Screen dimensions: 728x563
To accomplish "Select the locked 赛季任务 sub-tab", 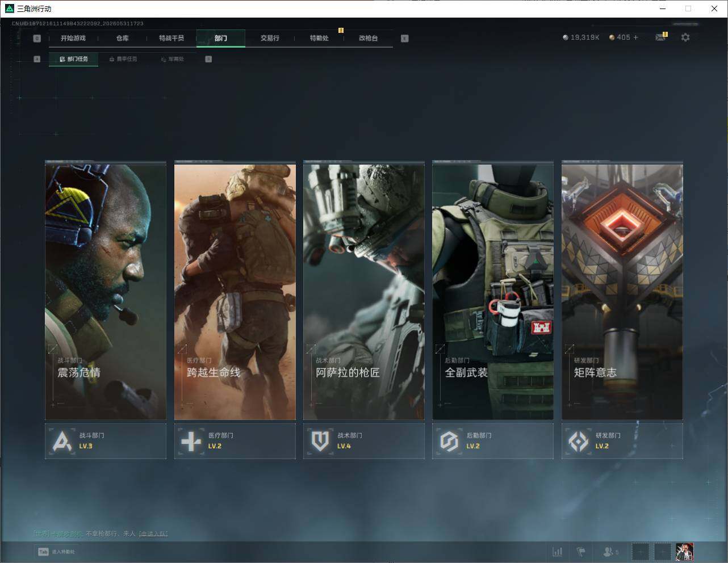I will point(123,59).
